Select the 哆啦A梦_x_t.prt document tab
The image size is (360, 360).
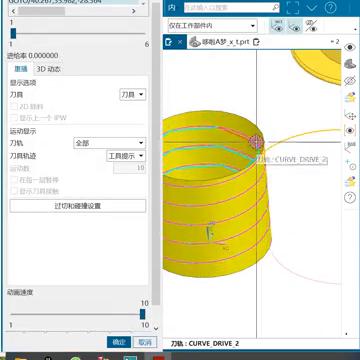pyautogui.click(x=225, y=42)
